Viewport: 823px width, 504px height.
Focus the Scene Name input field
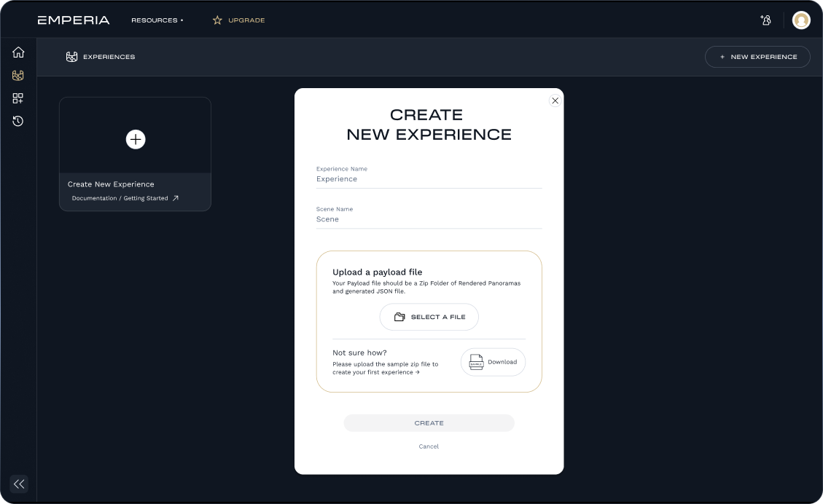click(x=429, y=219)
